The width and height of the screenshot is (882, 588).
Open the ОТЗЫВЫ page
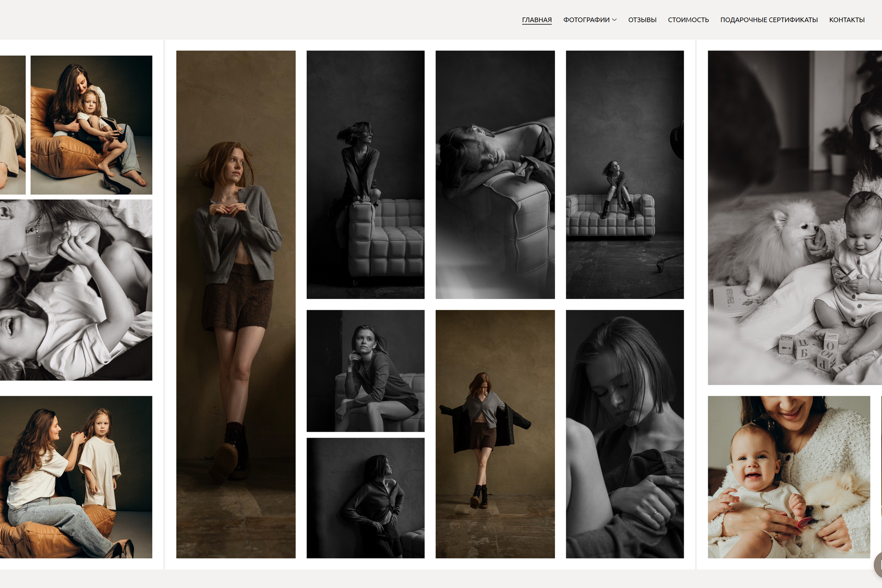(642, 20)
